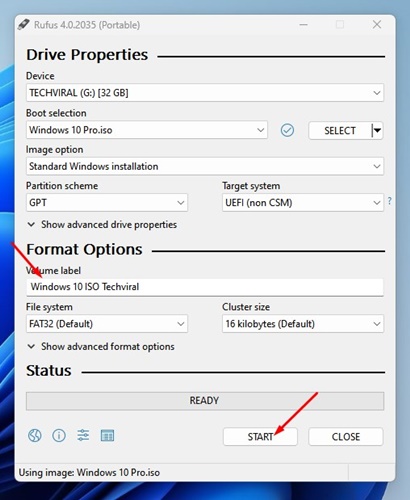Click the Target system help question mark
Viewport: 410px width, 500px height.
[390, 201]
